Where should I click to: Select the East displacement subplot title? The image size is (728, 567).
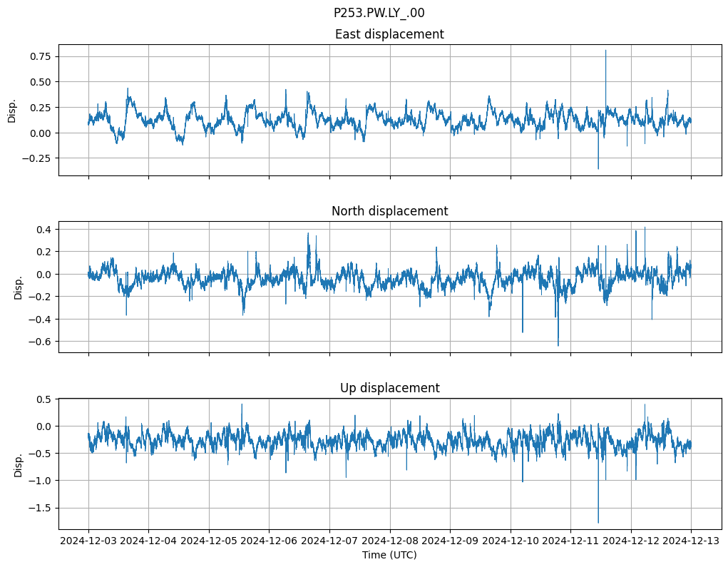(x=389, y=34)
